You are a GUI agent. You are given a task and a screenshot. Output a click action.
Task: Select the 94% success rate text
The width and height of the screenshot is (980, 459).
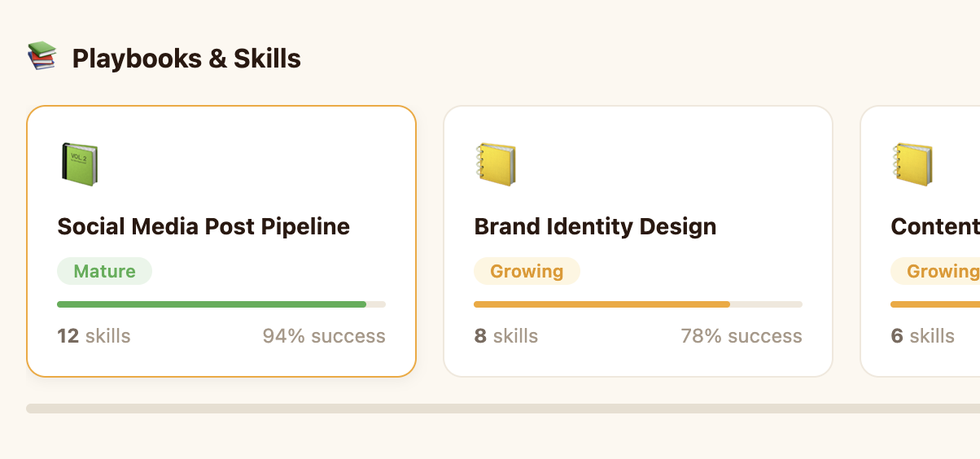[323, 336]
